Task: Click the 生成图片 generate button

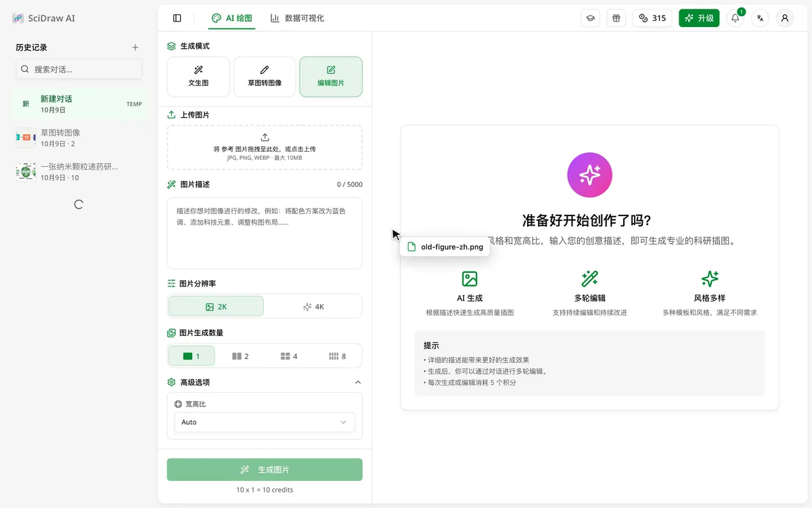Action: [265, 469]
